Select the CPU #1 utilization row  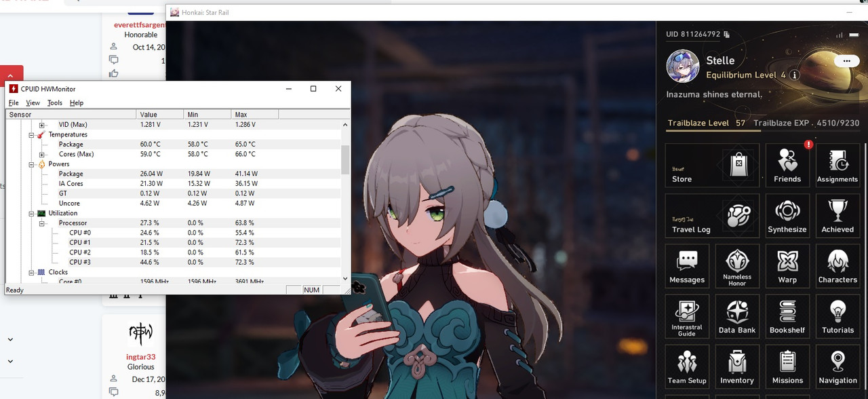[173, 242]
